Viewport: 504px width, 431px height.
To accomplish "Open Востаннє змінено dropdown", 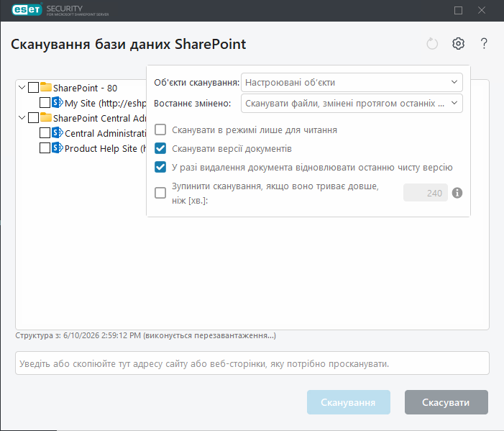I will click(x=352, y=103).
